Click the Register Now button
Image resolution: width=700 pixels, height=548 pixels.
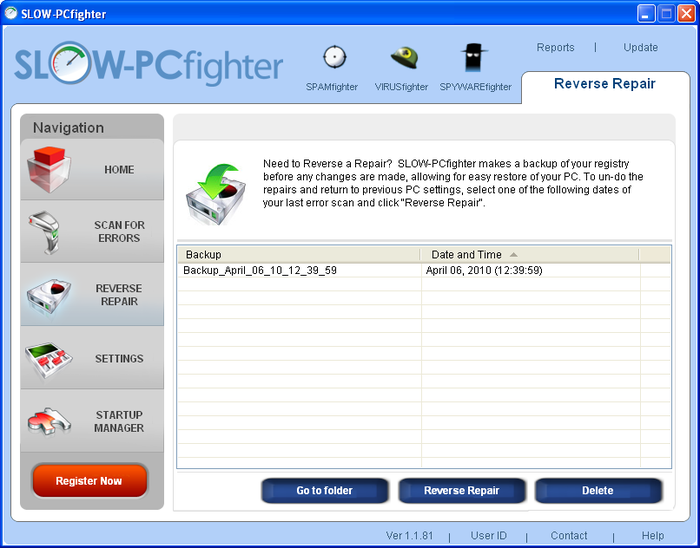tap(89, 481)
